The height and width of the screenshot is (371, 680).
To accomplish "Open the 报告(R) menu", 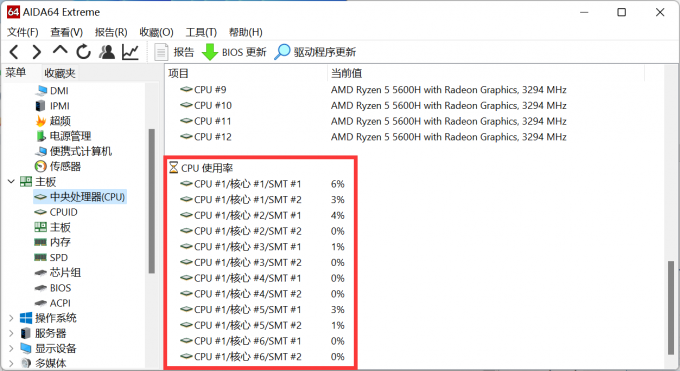I will click(111, 32).
